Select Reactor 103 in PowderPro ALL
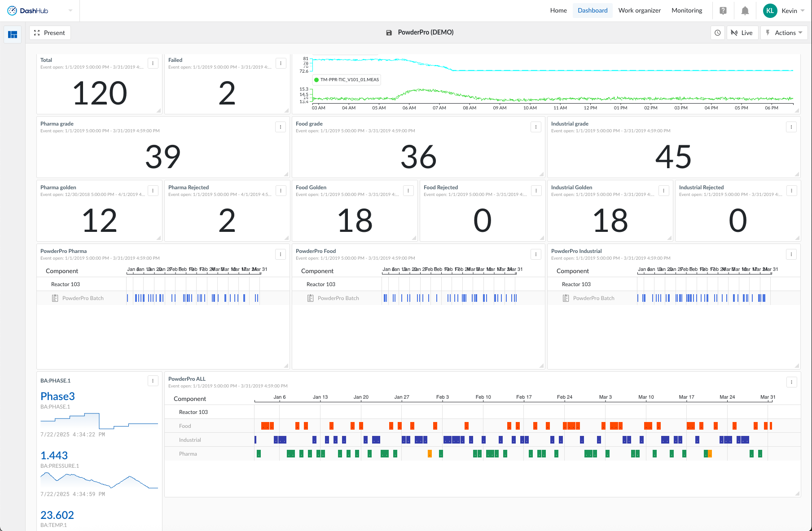 point(193,412)
